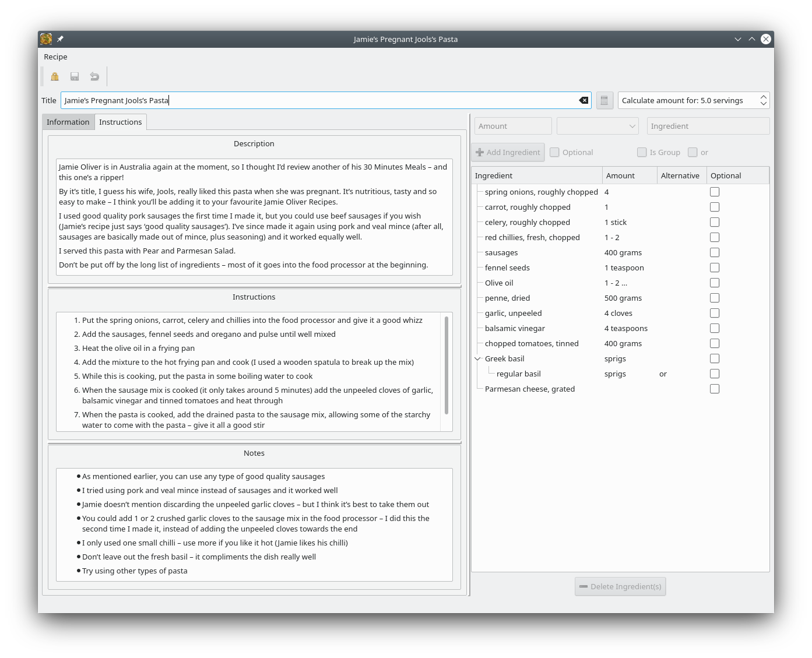Viewport: 812px width, 658px height.
Task: Switch to the Information tab
Action: pos(68,122)
